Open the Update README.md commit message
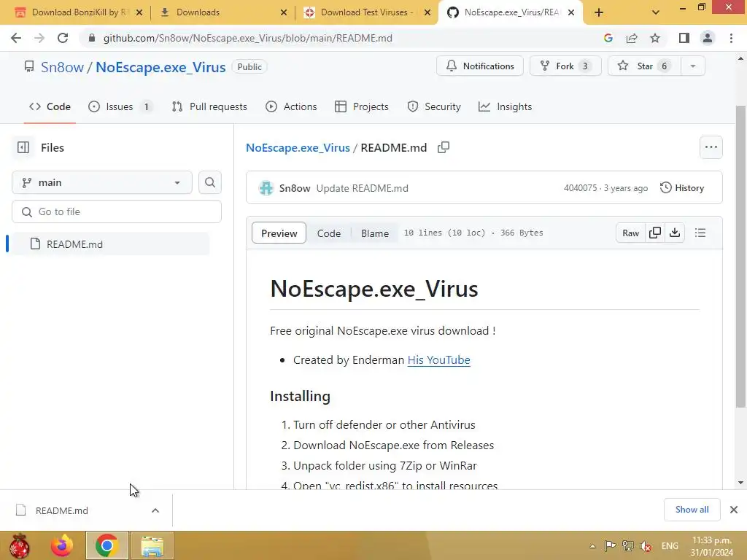The image size is (747, 560). [x=362, y=188]
